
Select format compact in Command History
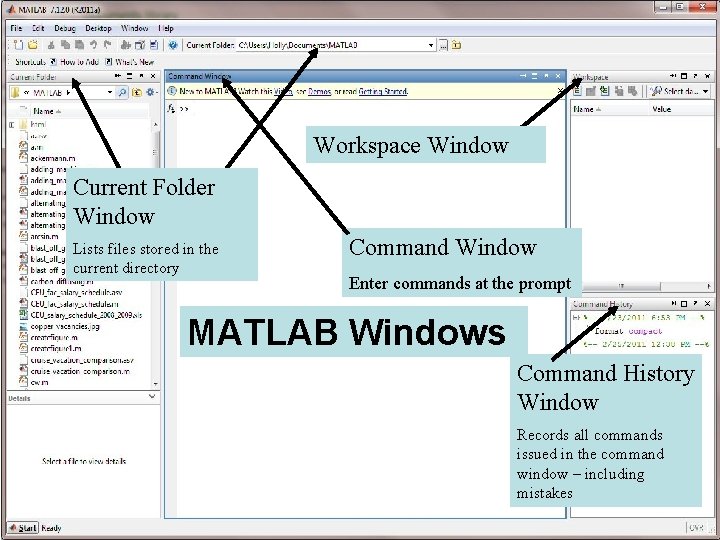coord(628,331)
